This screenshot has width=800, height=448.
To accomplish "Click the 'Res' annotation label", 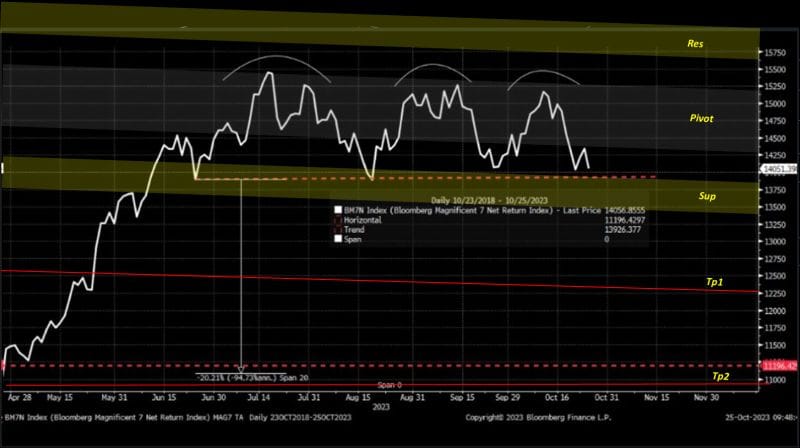I will tap(695, 44).
